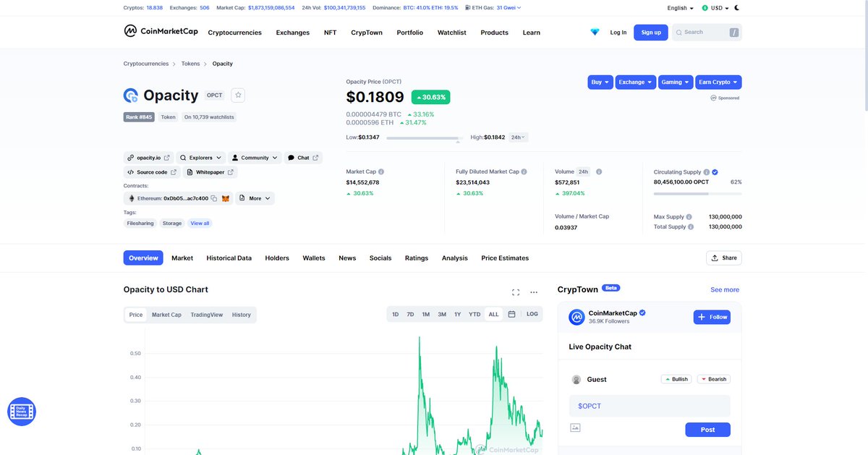Open chart more options ellipsis
Image resolution: width=868 pixels, height=455 pixels.
[x=534, y=292]
